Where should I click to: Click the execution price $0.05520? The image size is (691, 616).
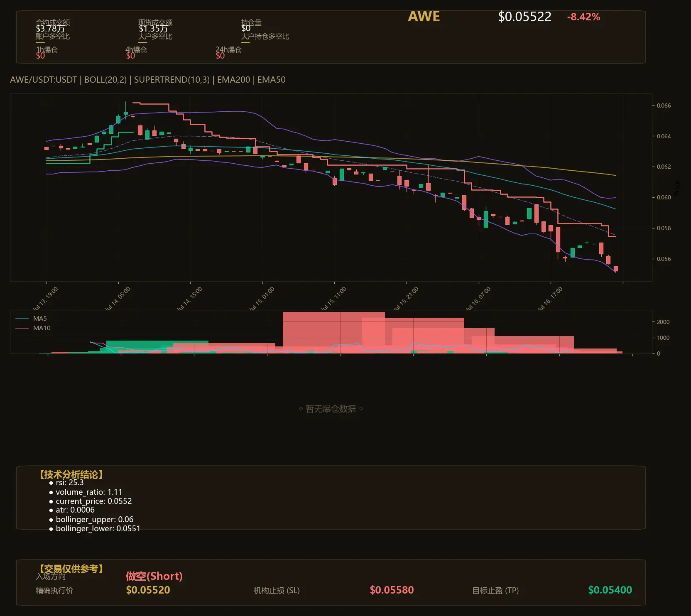point(148,590)
